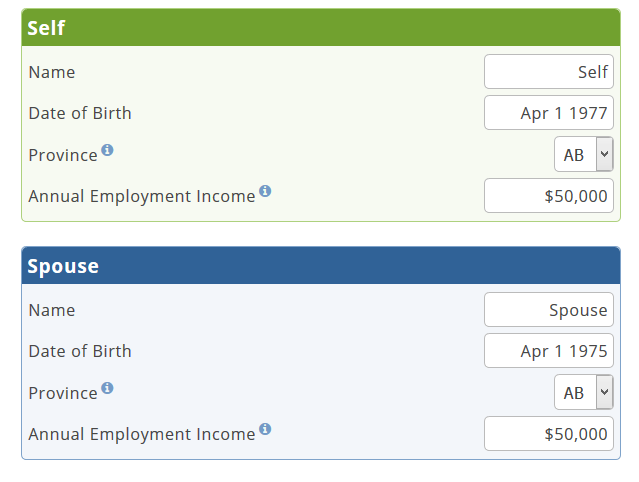
Task: Click the Spouse Date of Birth field
Action: pos(549,351)
